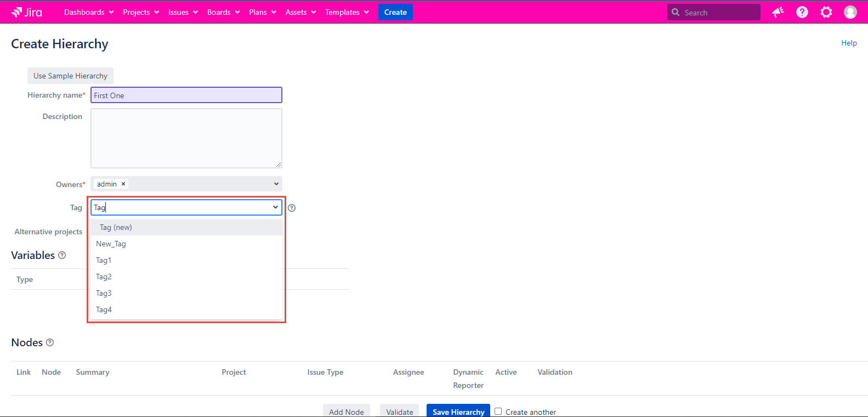Open the feedback megaphone icon
The width and height of the screenshot is (868, 417).
coord(778,12)
